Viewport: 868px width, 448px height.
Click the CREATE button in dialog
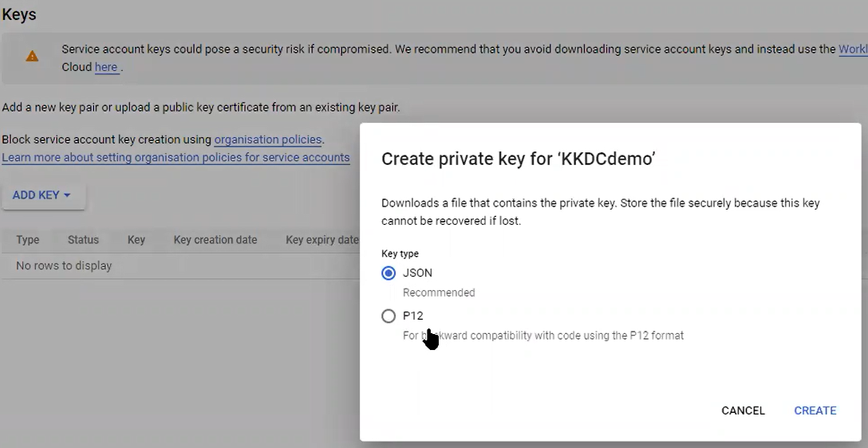(815, 411)
